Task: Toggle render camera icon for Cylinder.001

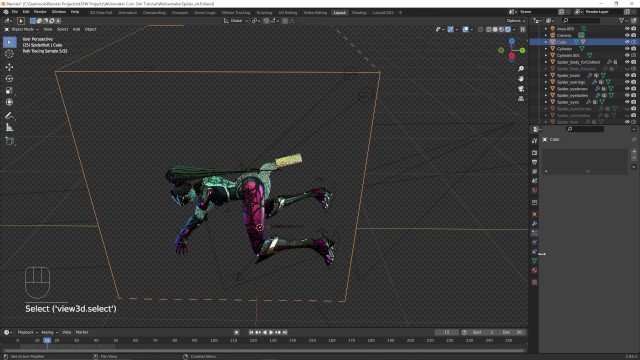Action: pyautogui.click(x=633, y=55)
